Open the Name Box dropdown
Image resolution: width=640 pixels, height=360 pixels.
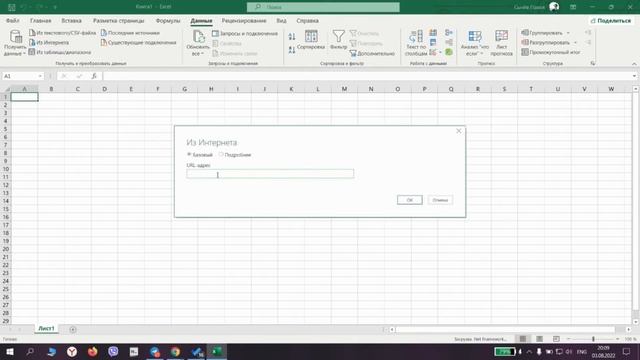pos(40,76)
